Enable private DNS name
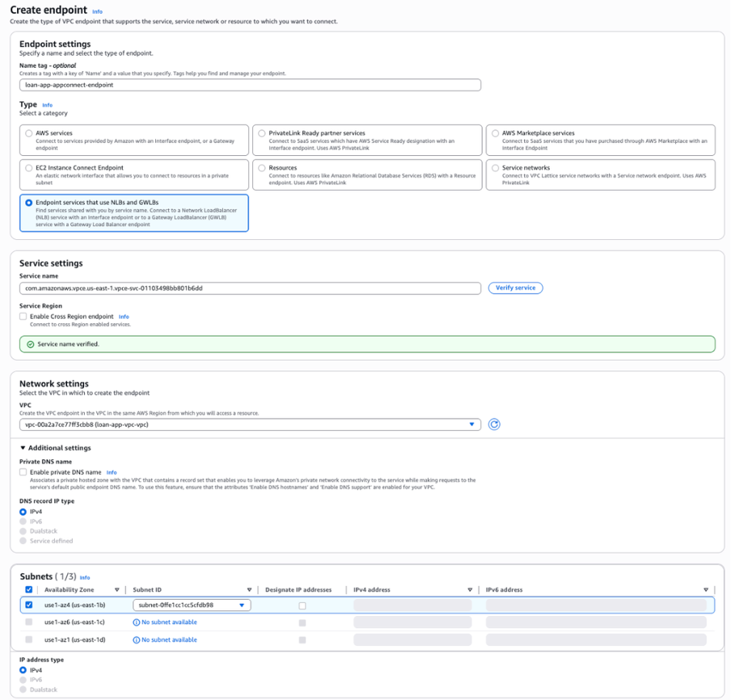 (24, 472)
